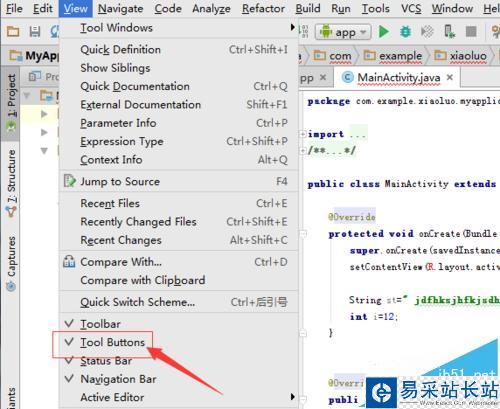Screen dimensions: 500x409
Task: Toggle the Status Bar checkmark option
Action: 179,361
